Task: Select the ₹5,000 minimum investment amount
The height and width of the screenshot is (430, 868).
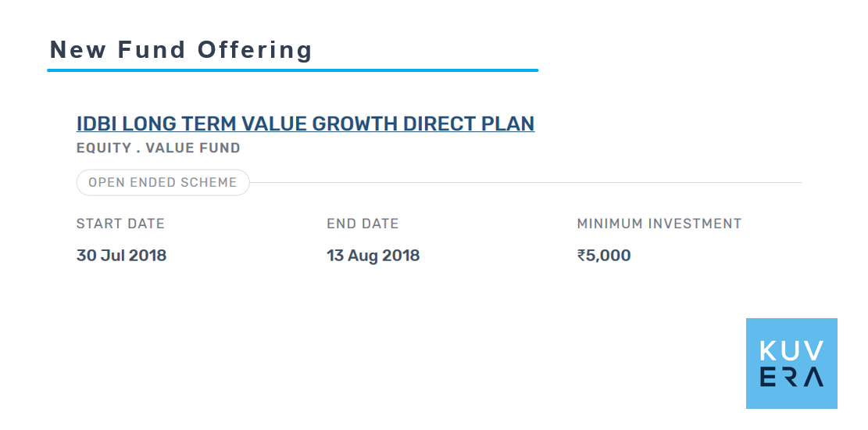Action: tap(604, 256)
